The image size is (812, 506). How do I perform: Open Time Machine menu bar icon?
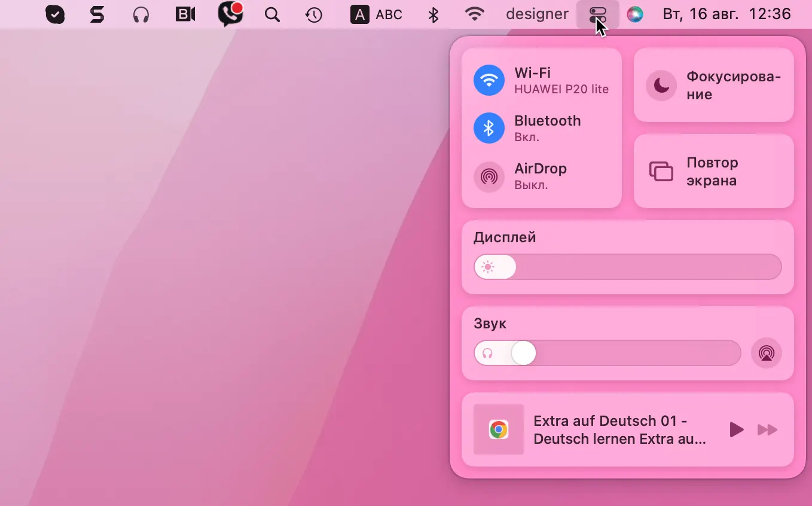313,14
